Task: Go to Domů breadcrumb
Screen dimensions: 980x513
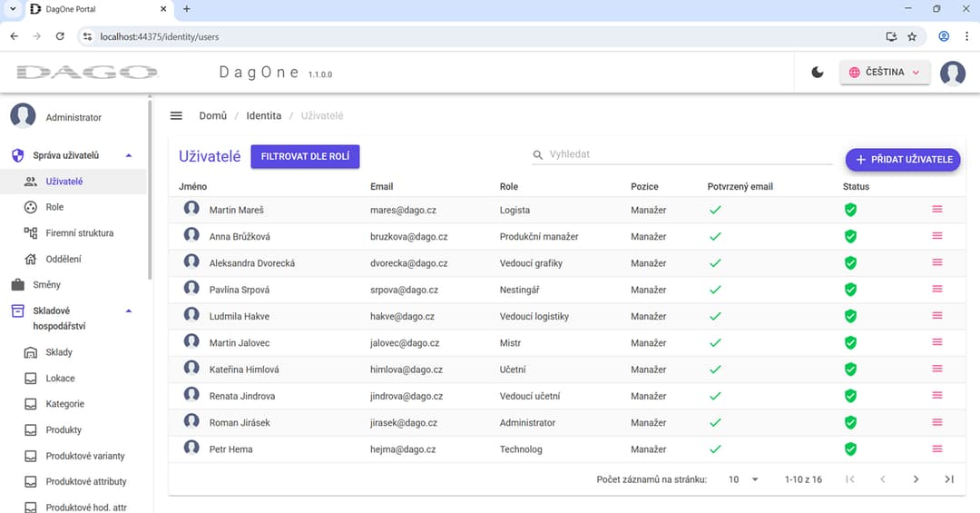Action: (213, 115)
